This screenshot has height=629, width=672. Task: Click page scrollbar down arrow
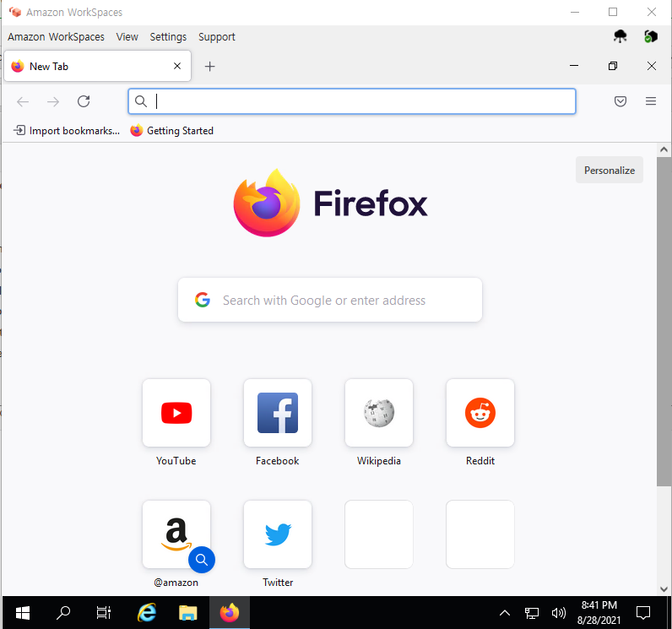(664, 589)
